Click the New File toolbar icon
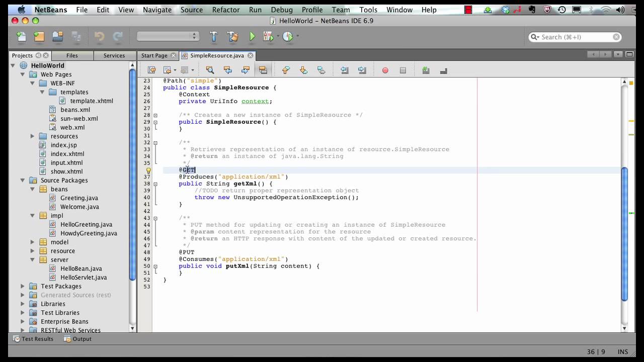644x362 pixels. (x=21, y=36)
